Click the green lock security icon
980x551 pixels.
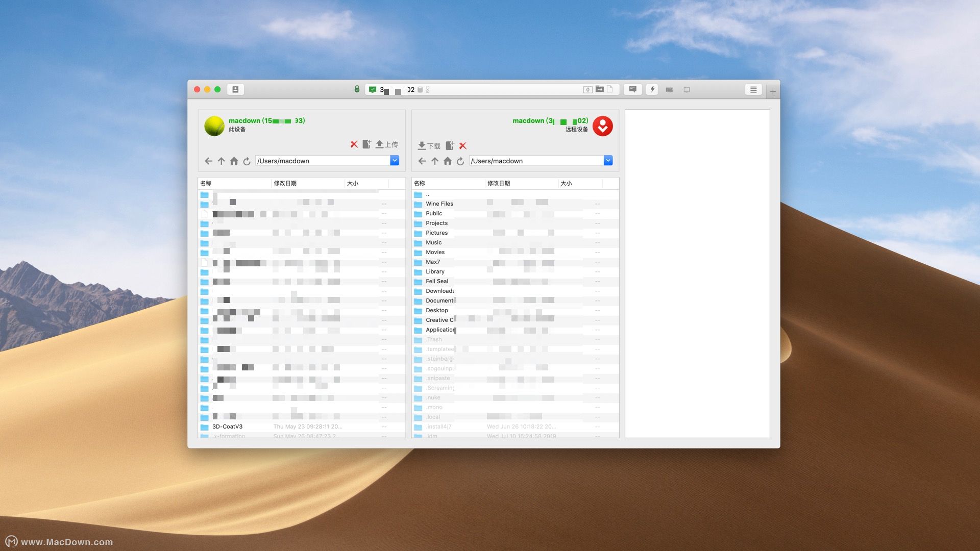357,89
